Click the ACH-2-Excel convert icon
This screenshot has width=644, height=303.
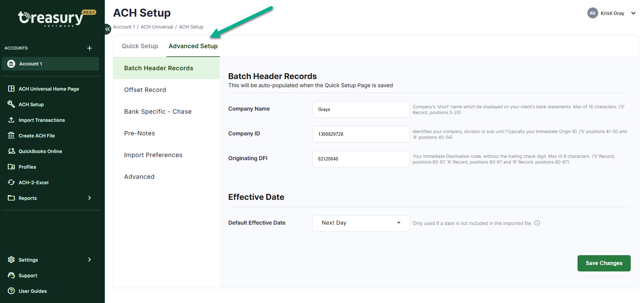pos(11,182)
